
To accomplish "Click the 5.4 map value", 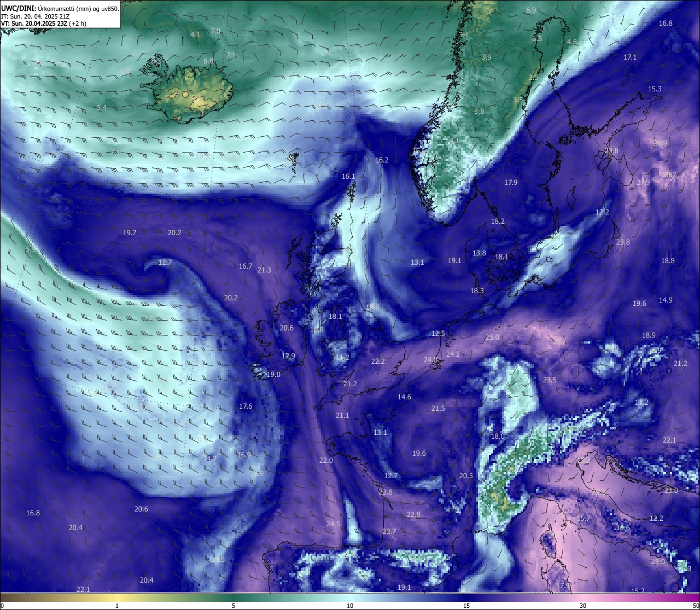I will (x=102, y=108).
